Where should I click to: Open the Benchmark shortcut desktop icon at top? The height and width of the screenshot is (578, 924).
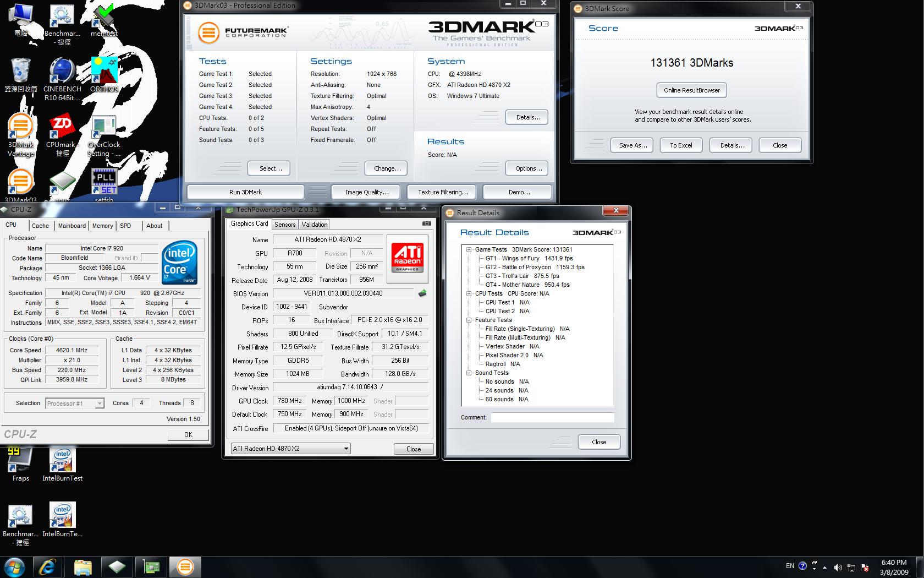click(x=62, y=25)
